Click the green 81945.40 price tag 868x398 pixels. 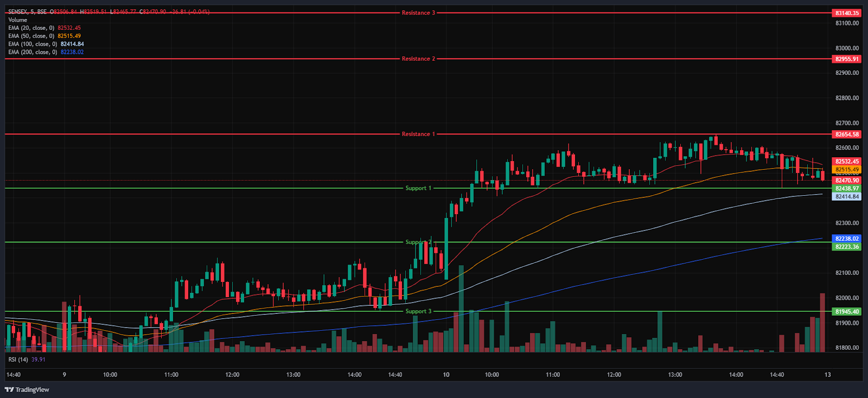click(x=846, y=312)
